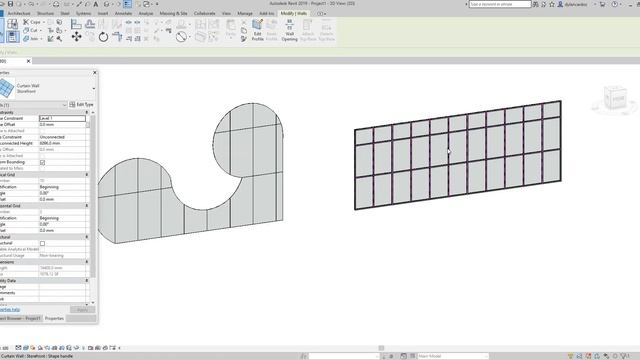Click the Cut geometry tool
The height and width of the screenshot is (360, 640).
(x=30, y=30)
